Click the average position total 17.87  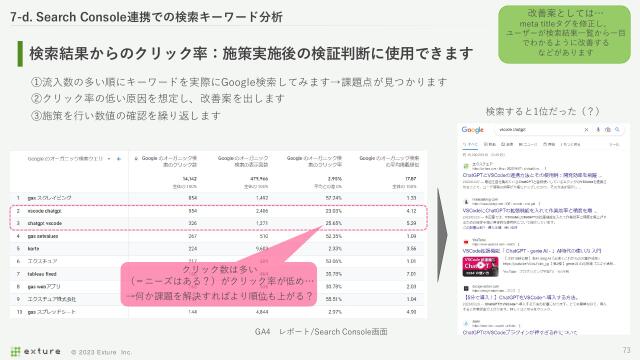(411, 179)
